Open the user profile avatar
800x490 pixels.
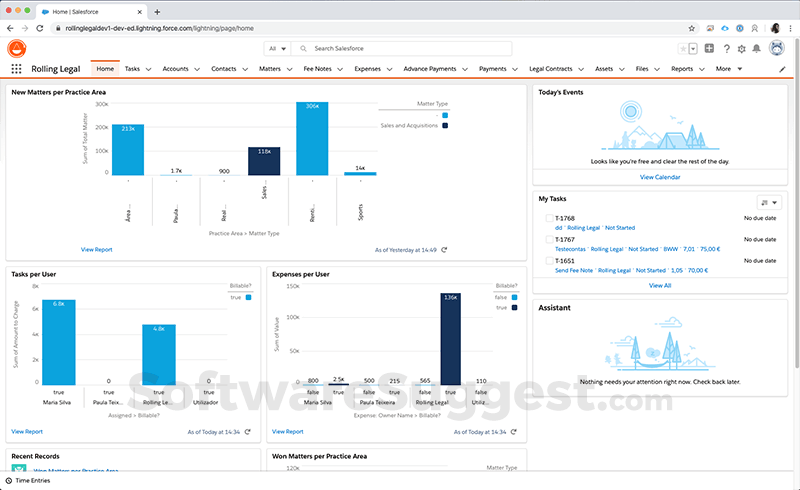point(777,49)
